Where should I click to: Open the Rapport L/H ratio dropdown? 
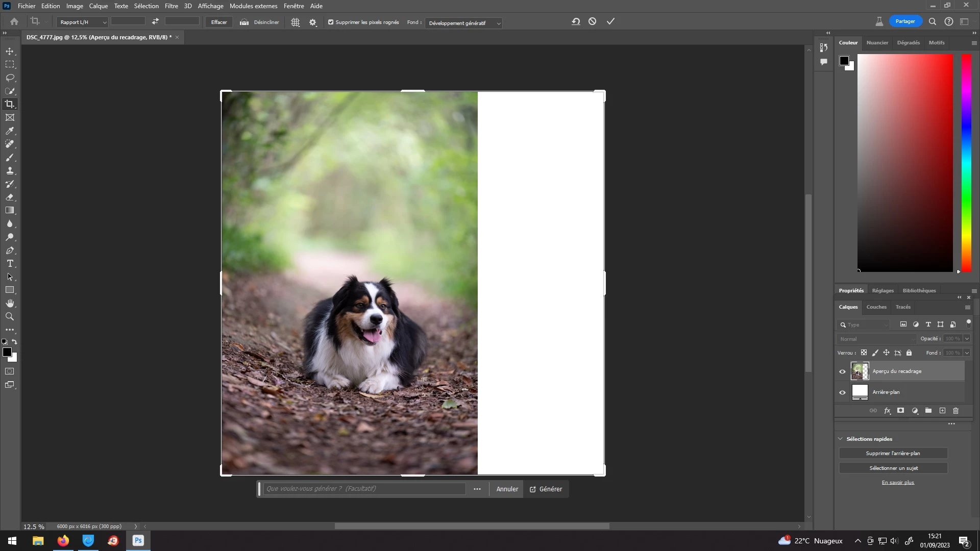pos(83,22)
